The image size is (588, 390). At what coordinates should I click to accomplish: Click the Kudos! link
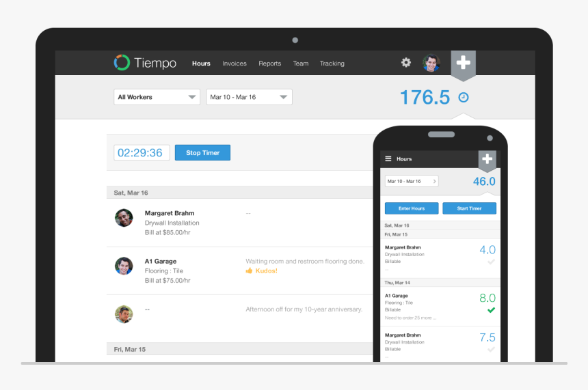[266, 270]
